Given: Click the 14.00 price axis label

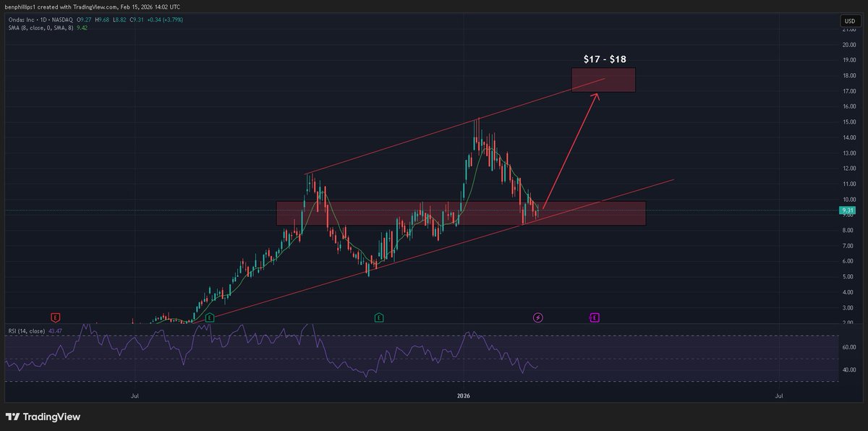Looking at the screenshot, I should (x=848, y=137).
